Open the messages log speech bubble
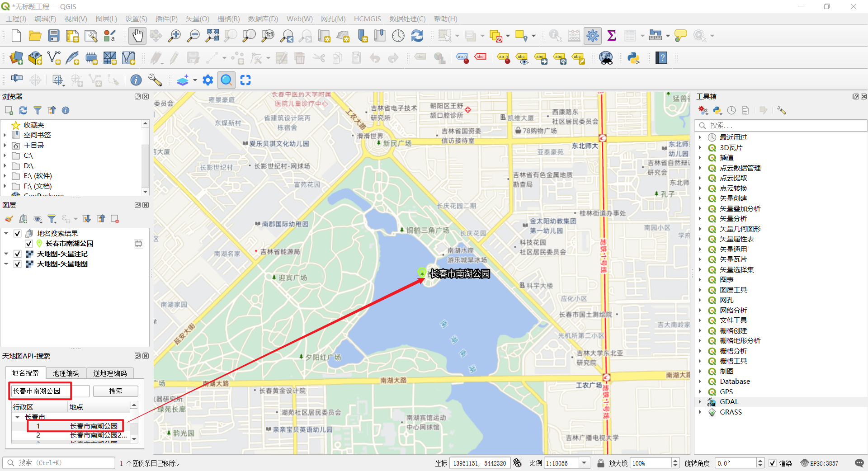The height and width of the screenshot is (471, 868). click(x=859, y=463)
